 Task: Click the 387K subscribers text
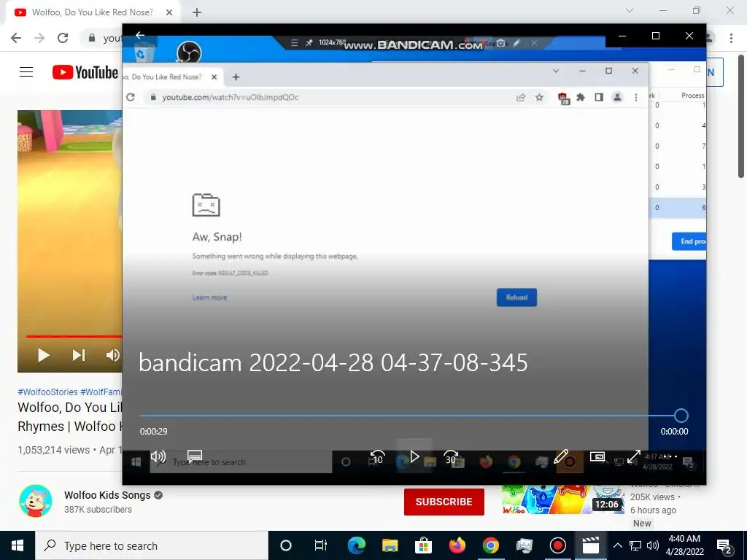click(98, 510)
